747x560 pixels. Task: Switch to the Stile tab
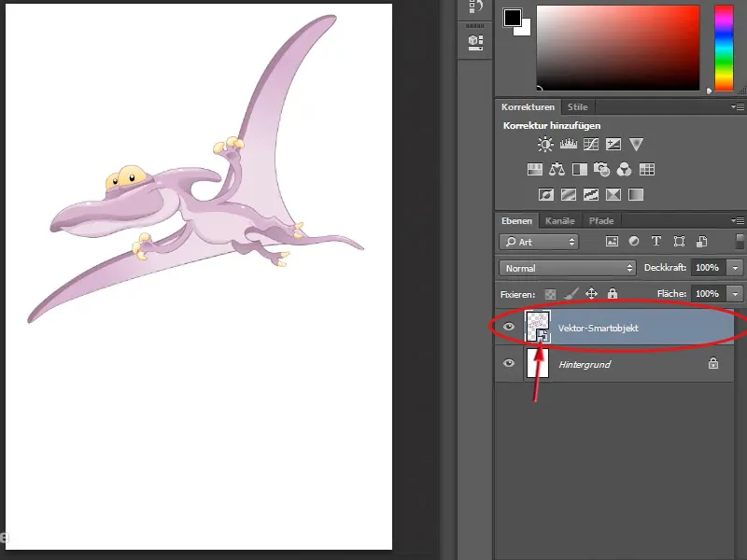coord(577,107)
